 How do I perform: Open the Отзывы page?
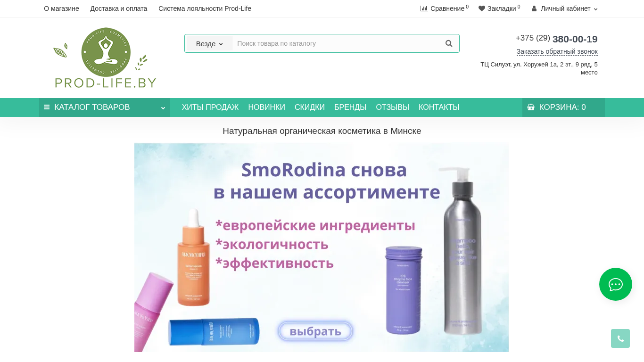tap(392, 107)
